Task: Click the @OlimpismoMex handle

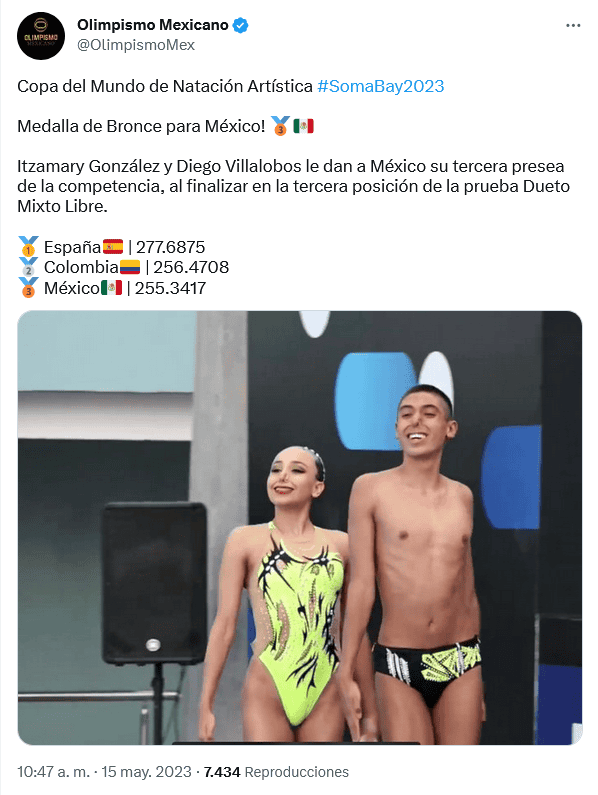Action: (136, 45)
